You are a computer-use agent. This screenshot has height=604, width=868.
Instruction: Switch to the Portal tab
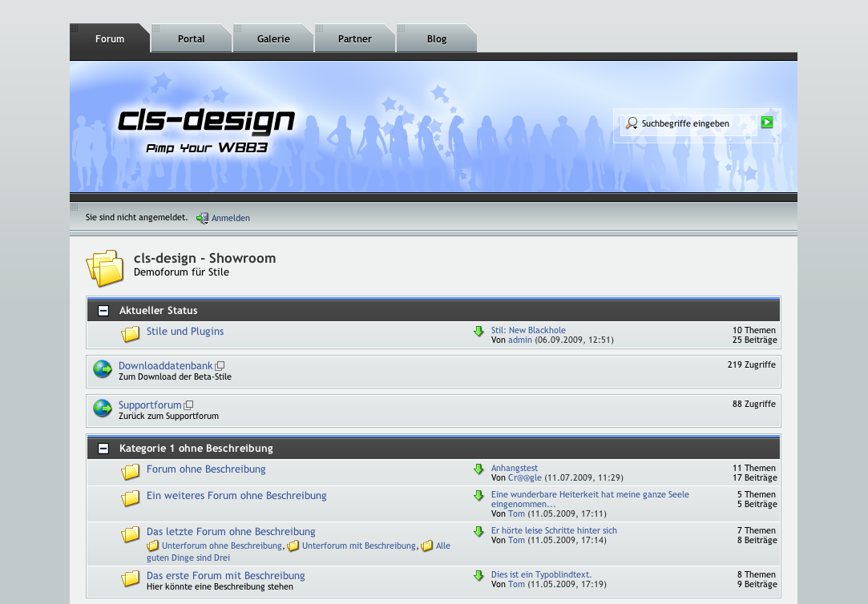pyautogui.click(x=192, y=38)
